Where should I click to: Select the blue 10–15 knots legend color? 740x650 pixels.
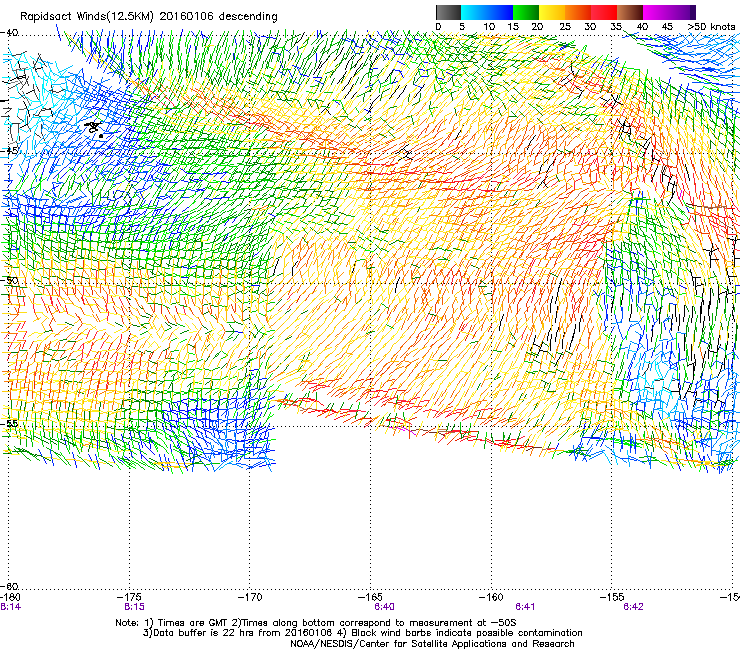[500, 12]
